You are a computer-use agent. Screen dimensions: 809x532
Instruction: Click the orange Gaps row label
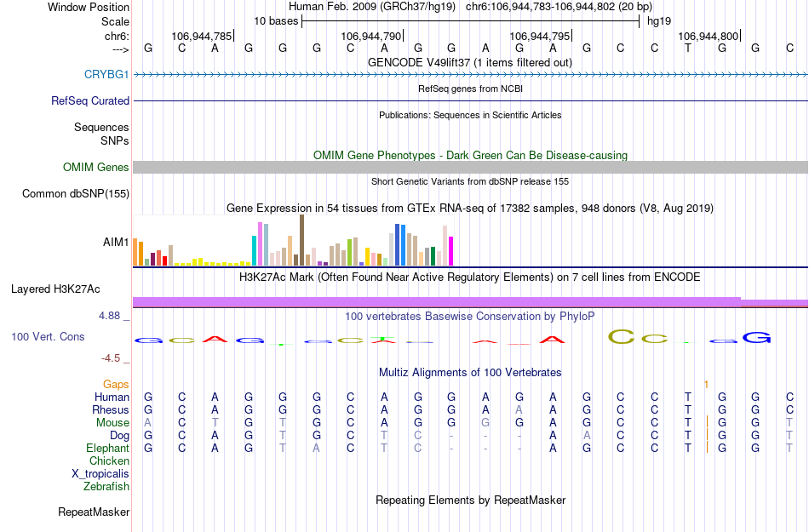(x=116, y=384)
